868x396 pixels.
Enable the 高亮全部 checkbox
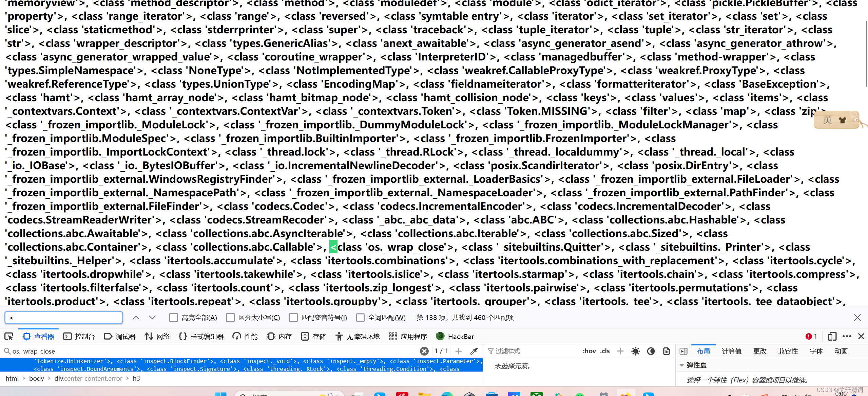(x=174, y=318)
